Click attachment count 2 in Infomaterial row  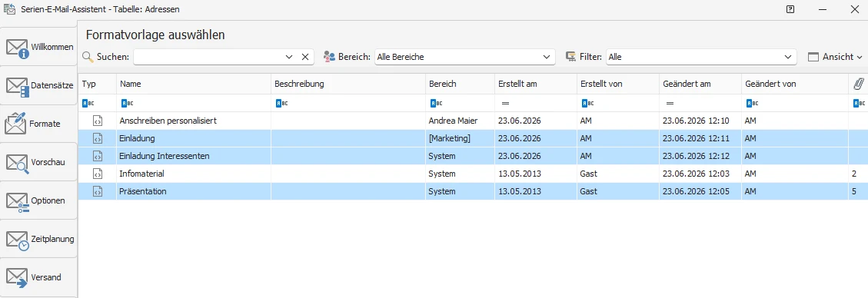click(854, 174)
